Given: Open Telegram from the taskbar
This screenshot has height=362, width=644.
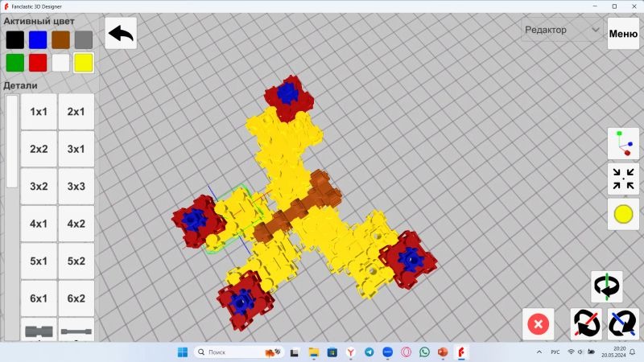Looking at the screenshot, I should (369, 352).
